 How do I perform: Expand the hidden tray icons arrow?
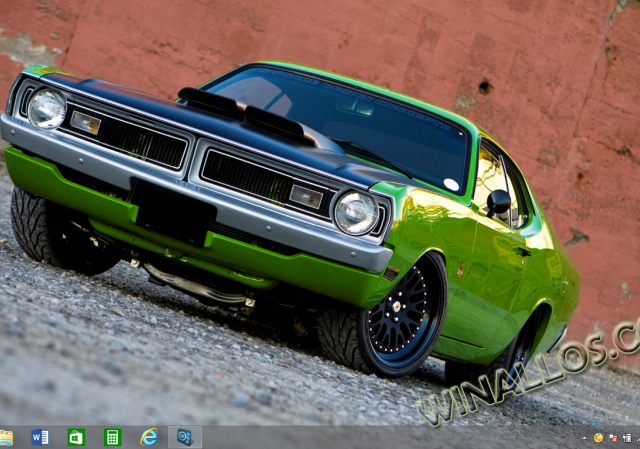click(x=585, y=437)
